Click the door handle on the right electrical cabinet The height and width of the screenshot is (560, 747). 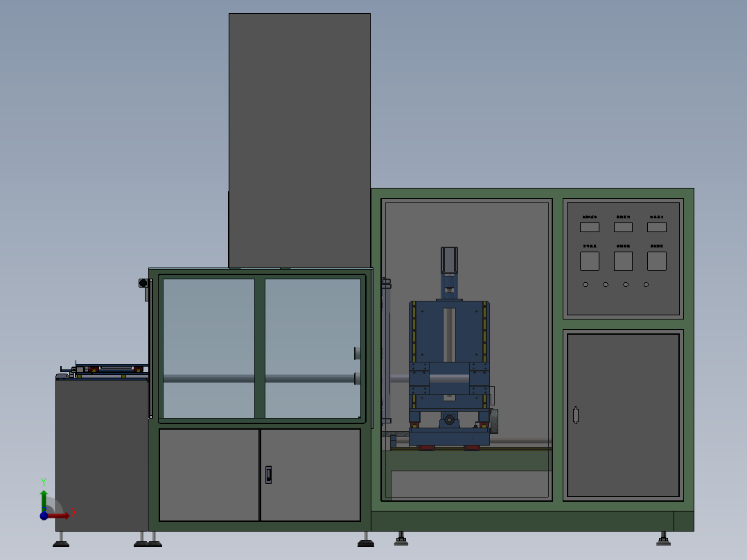coord(575,415)
